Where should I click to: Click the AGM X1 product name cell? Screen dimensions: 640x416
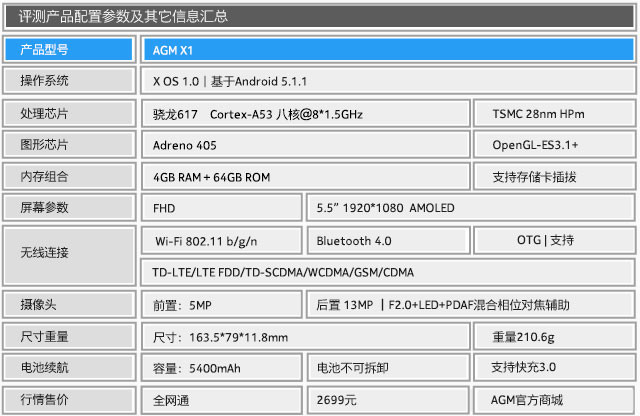pyautogui.click(x=386, y=50)
